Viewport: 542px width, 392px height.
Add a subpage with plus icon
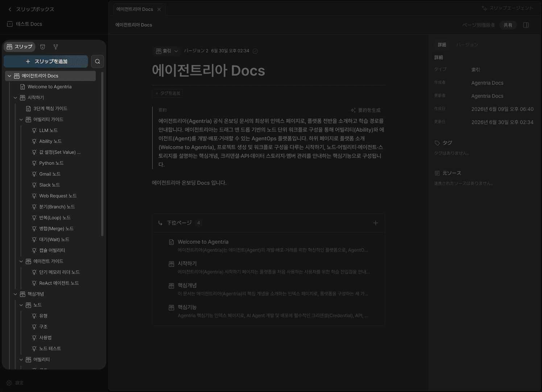pyautogui.click(x=376, y=223)
